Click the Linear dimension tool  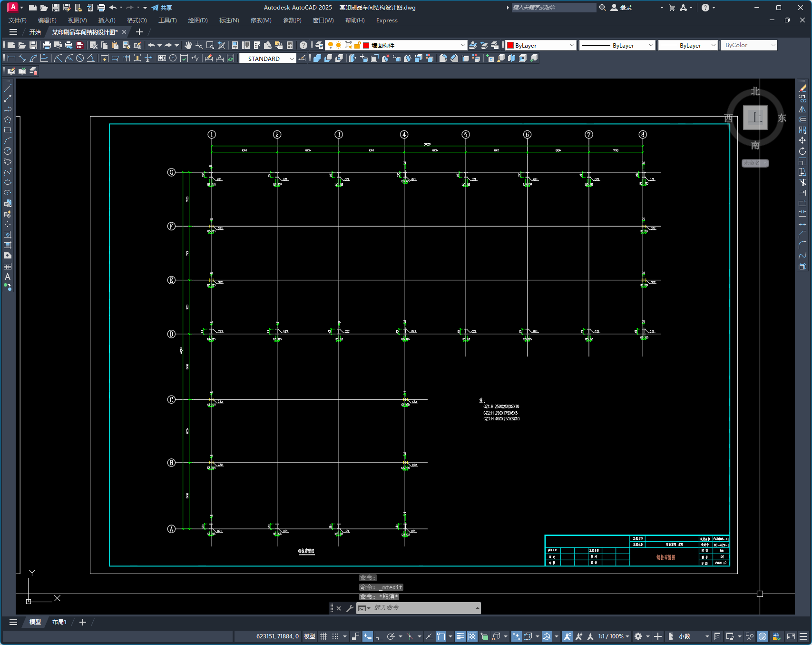[x=11, y=58]
